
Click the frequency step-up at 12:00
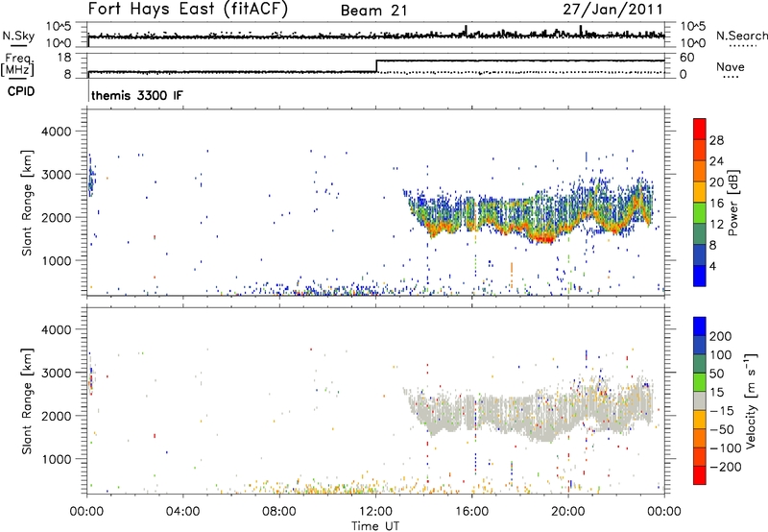click(376, 66)
